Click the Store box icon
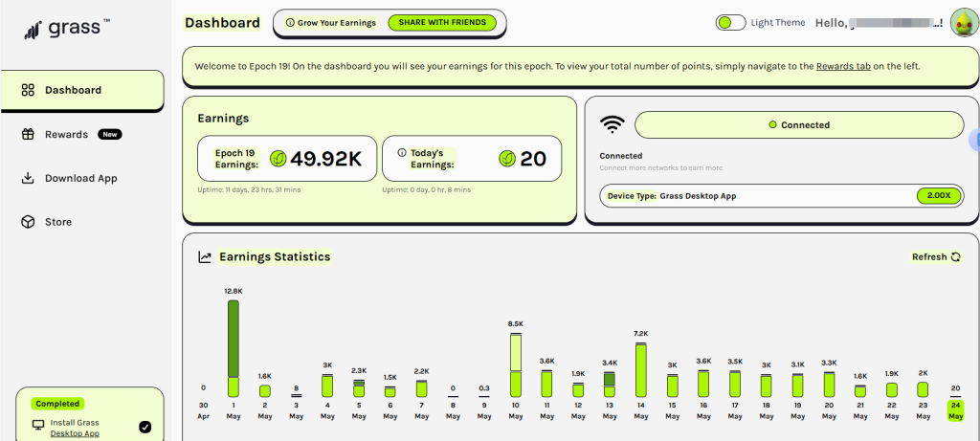Viewport: 980px width, 441px height. pyautogui.click(x=28, y=222)
